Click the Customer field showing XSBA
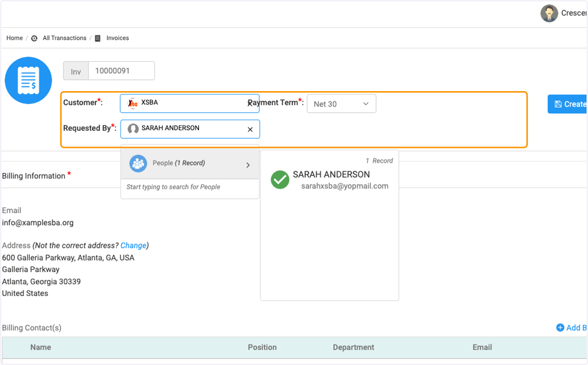 190,103
